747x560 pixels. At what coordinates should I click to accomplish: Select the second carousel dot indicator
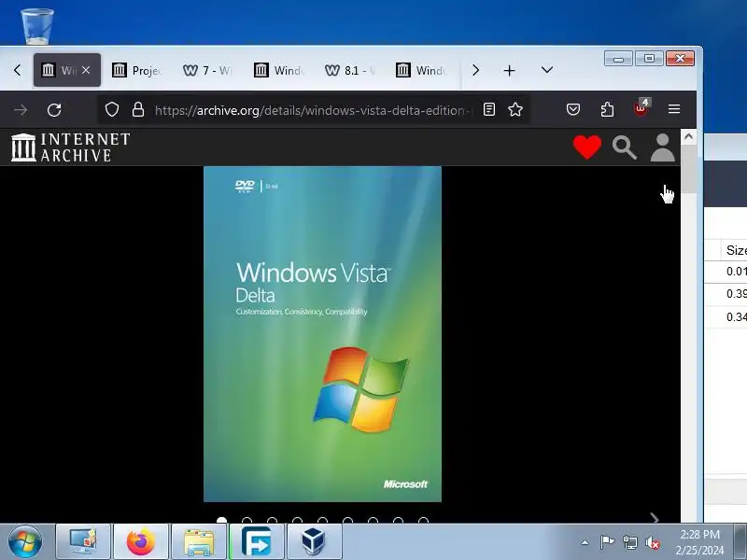tap(247, 521)
